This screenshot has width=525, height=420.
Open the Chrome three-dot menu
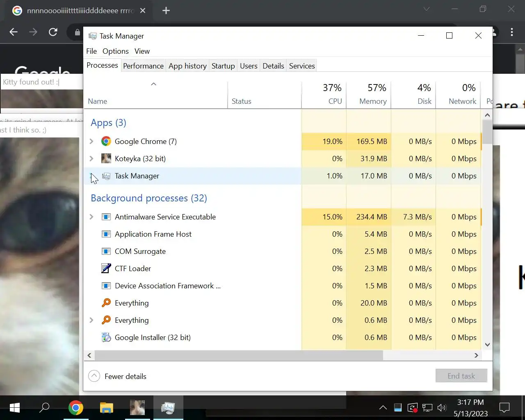coord(512,32)
